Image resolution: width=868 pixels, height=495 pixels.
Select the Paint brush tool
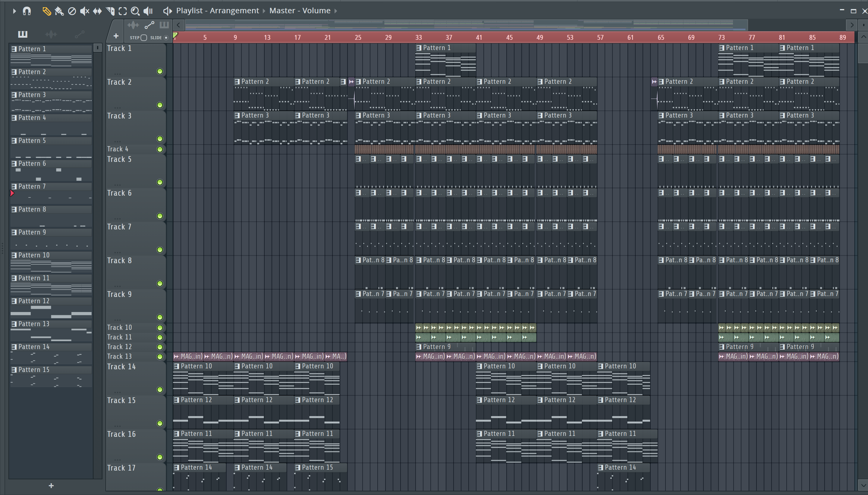pos(59,11)
